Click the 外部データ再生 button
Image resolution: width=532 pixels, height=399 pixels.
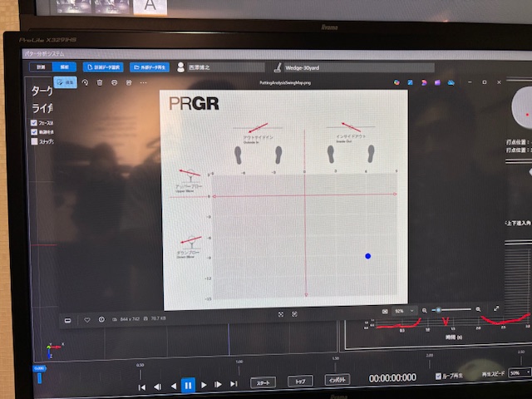150,67
